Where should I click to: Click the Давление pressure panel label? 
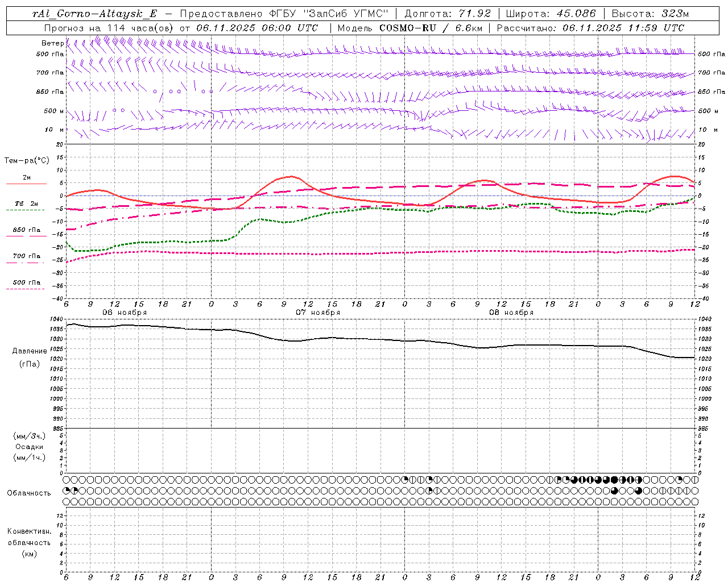coord(29,351)
